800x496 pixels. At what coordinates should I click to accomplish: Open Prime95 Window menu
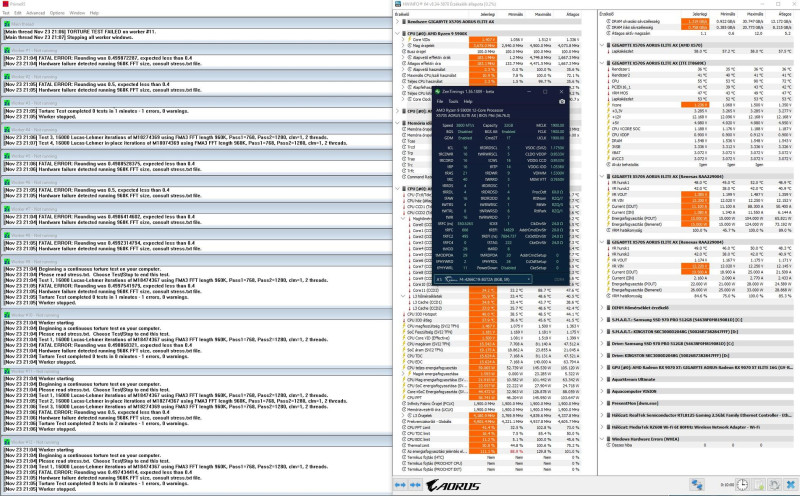coord(77,13)
